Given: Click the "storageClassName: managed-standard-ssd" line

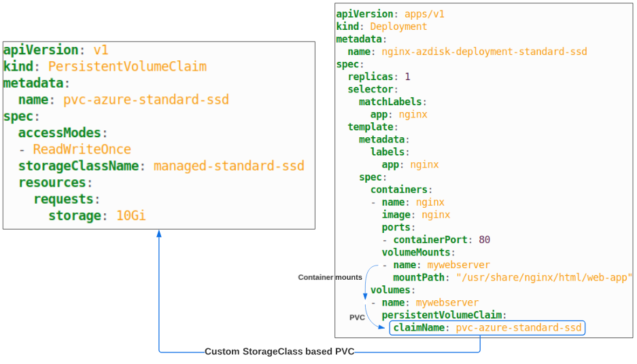Looking at the screenshot, I should click(161, 166).
